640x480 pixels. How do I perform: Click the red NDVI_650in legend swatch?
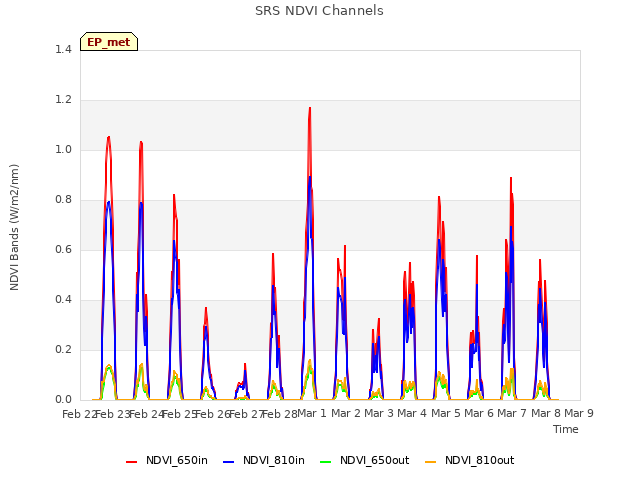point(131,462)
